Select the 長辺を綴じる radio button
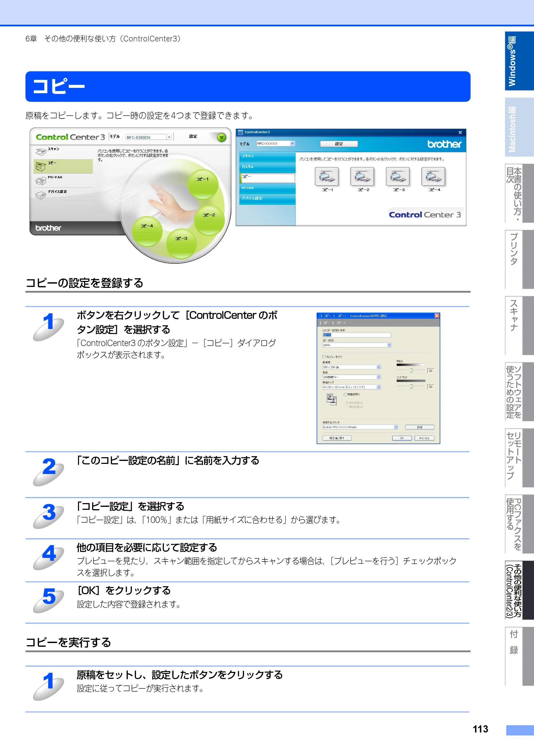The height and width of the screenshot is (756, 534). point(347,403)
